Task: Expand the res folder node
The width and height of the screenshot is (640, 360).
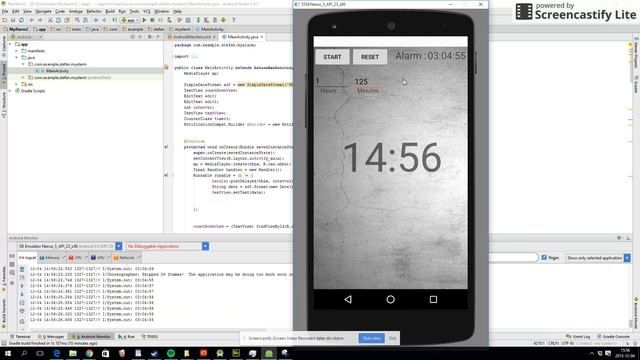Action: 17,84
